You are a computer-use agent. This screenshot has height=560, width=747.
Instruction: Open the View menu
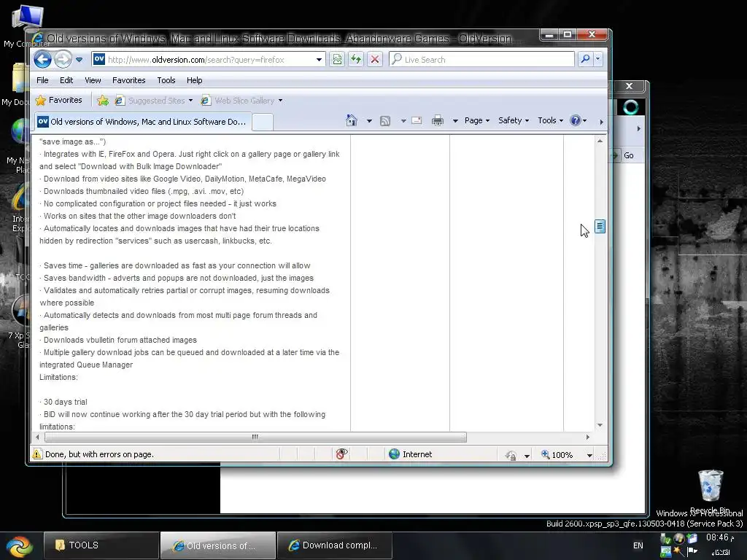[x=93, y=80]
